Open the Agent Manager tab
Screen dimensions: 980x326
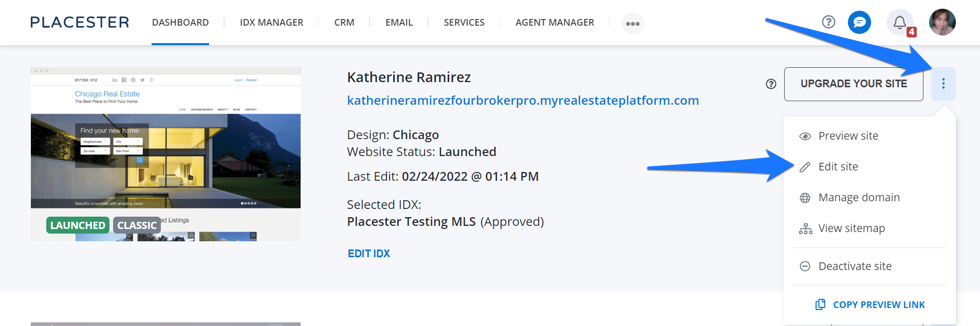coord(554,23)
